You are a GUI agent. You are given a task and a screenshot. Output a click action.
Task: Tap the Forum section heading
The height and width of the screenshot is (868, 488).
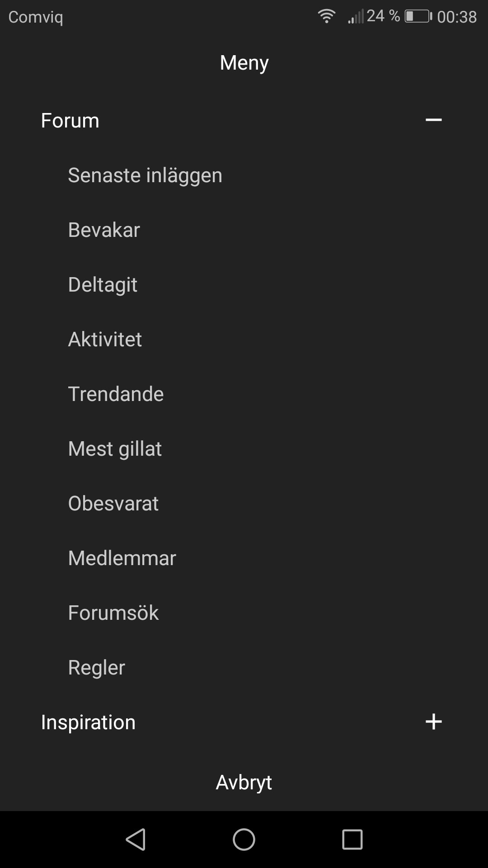pos(70,121)
